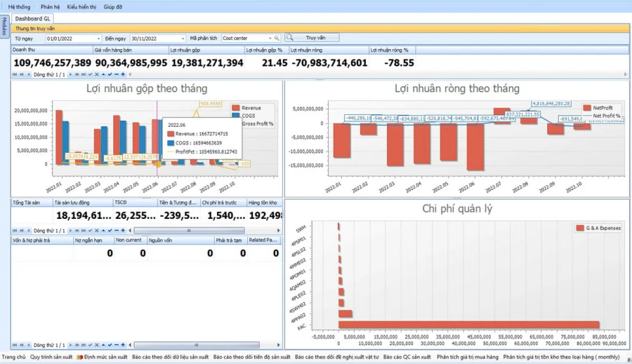The image size is (632, 364).
Task: Open Báo cáo theo dõi tiến độ sản xuất tab
Action: click(x=252, y=357)
